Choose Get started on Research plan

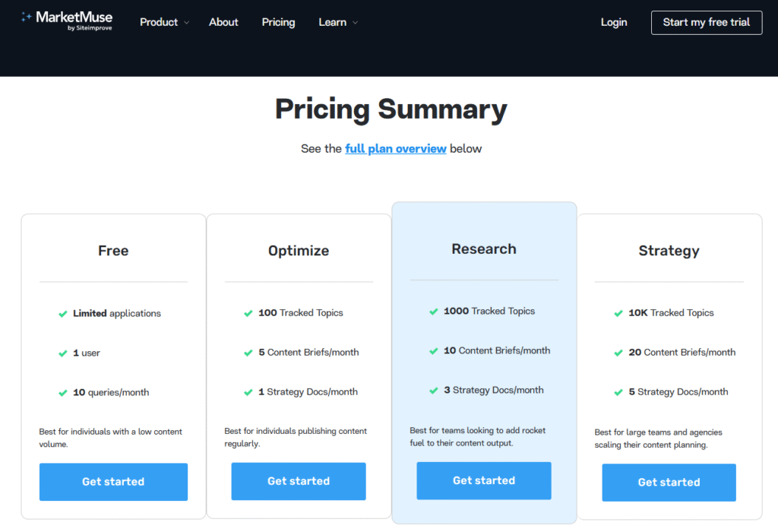(x=484, y=480)
